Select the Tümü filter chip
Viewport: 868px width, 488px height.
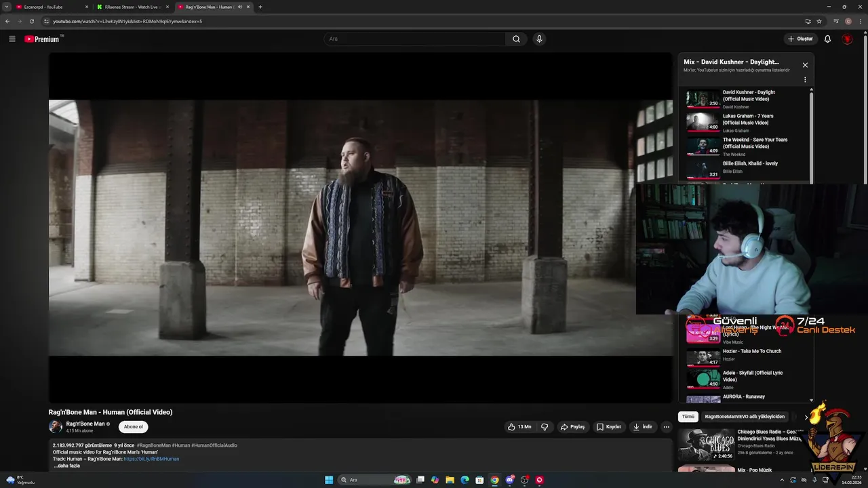click(x=688, y=417)
